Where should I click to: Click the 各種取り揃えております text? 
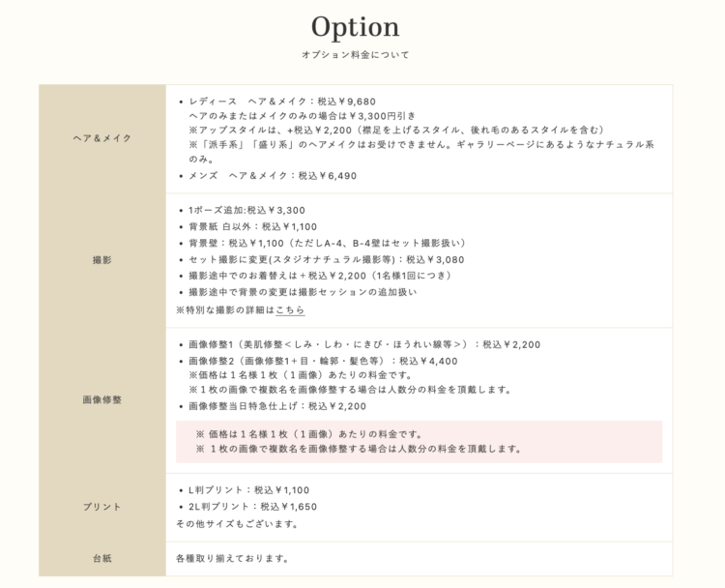click(x=232, y=558)
